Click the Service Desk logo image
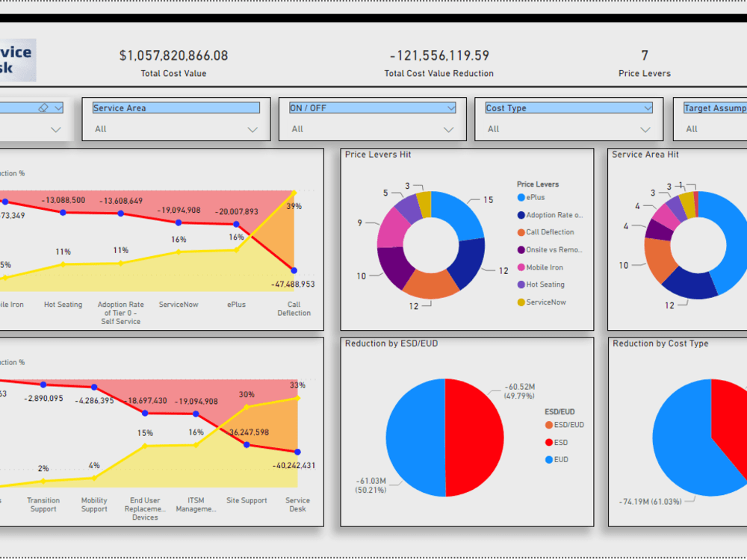The height and width of the screenshot is (560, 747). [x=18, y=60]
